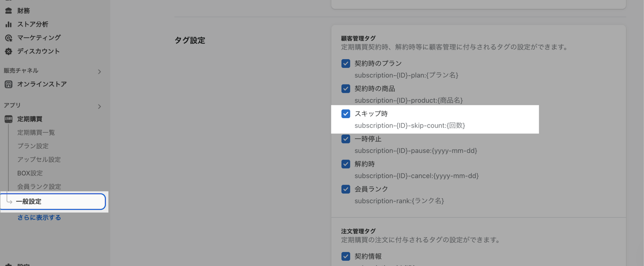Expand the 販売チャネル section chevron
Viewport: 644px width, 266px height.
pos(99,72)
